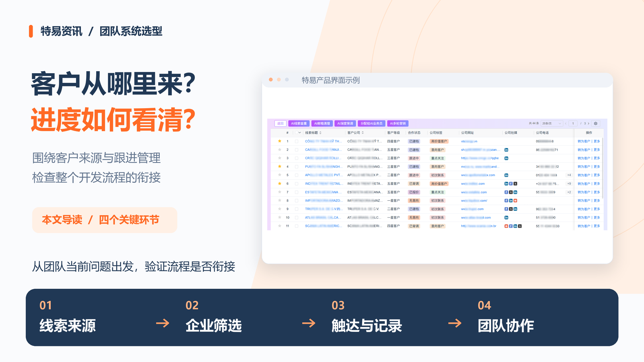
Task: Expand select-all checkbox dropdown arrow
Action: point(300,133)
